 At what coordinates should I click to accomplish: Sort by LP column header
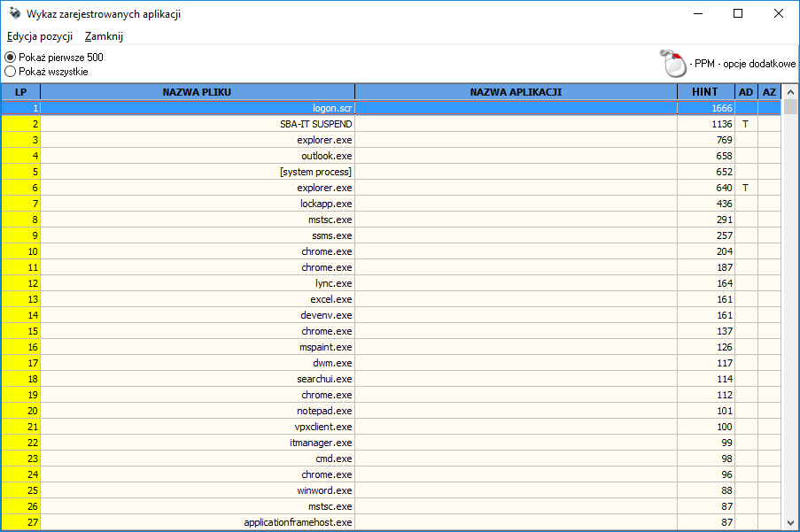pyautogui.click(x=21, y=92)
